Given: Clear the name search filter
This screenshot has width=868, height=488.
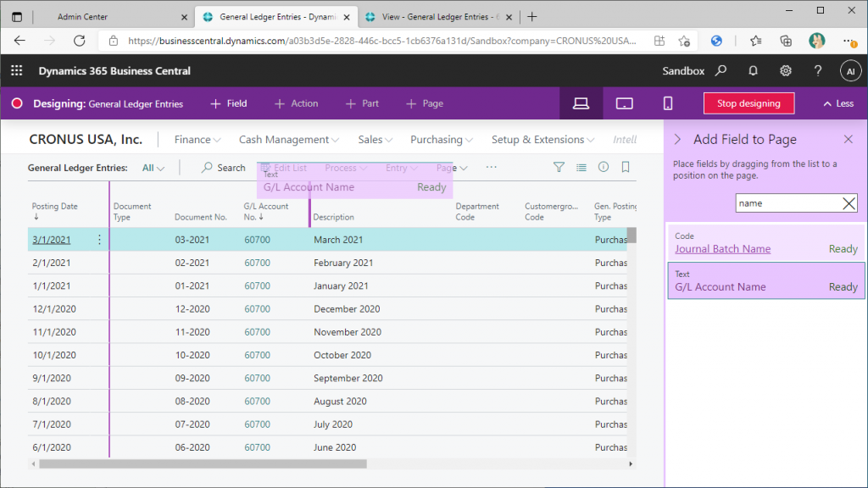Looking at the screenshot, I should tap(849, 203).
